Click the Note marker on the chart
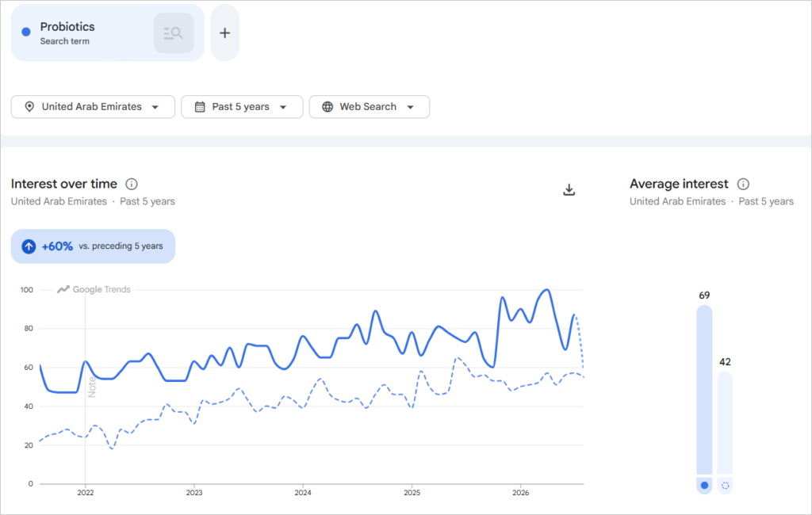 tap(92, 387)
